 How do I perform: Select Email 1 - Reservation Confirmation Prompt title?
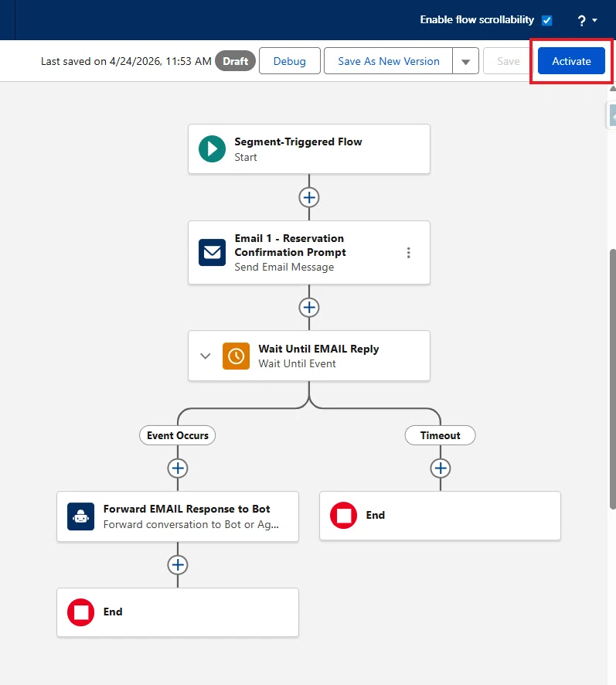point(290,245)
